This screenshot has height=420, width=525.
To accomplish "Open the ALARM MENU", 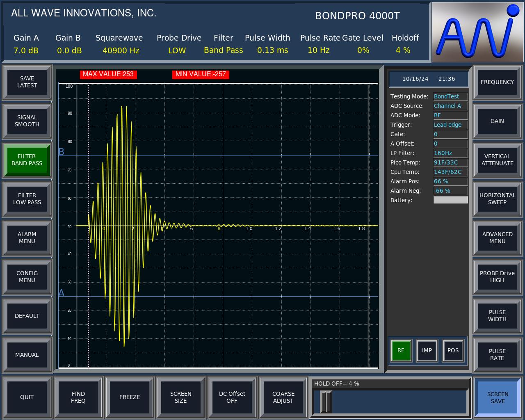I will click(27, 238).
